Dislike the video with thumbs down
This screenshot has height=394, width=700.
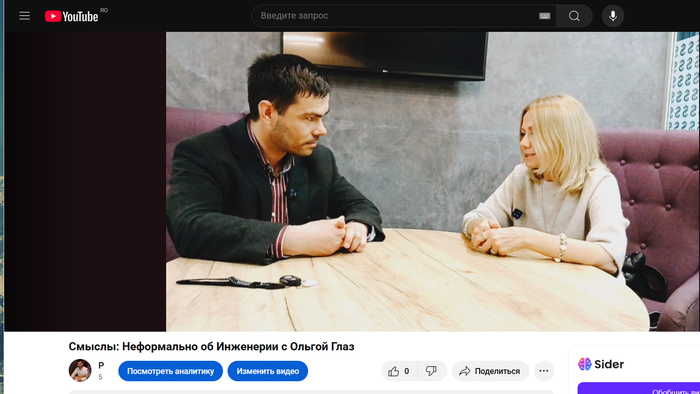click(431, 371)
